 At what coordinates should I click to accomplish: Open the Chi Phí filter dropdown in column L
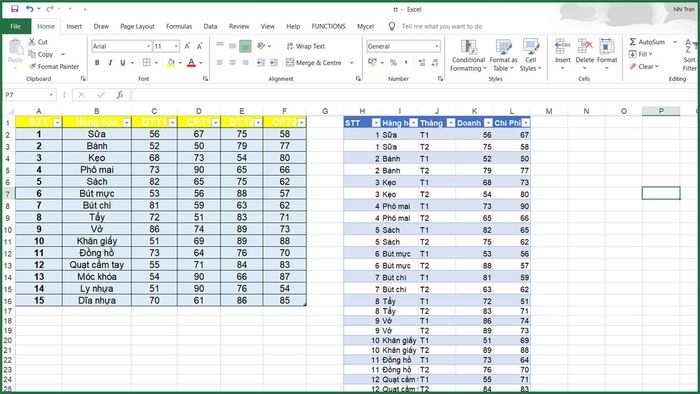pos(526,123)
